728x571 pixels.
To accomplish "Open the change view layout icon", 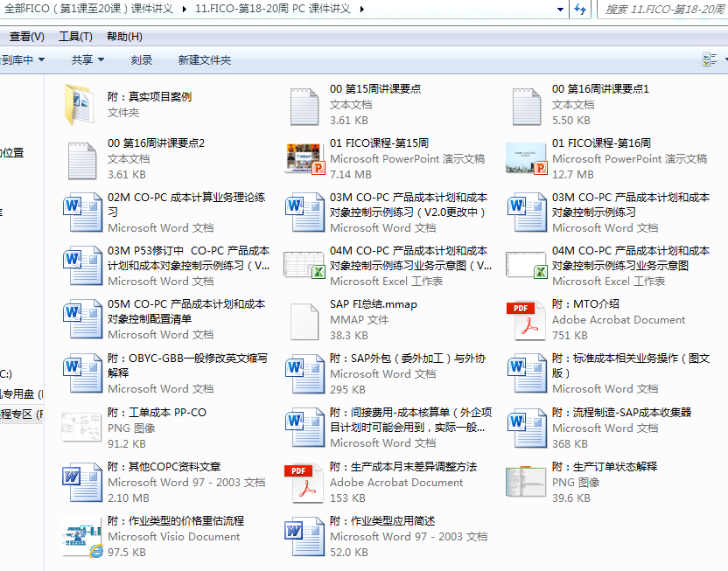I will pyautogui.click(x=710, y=59).
